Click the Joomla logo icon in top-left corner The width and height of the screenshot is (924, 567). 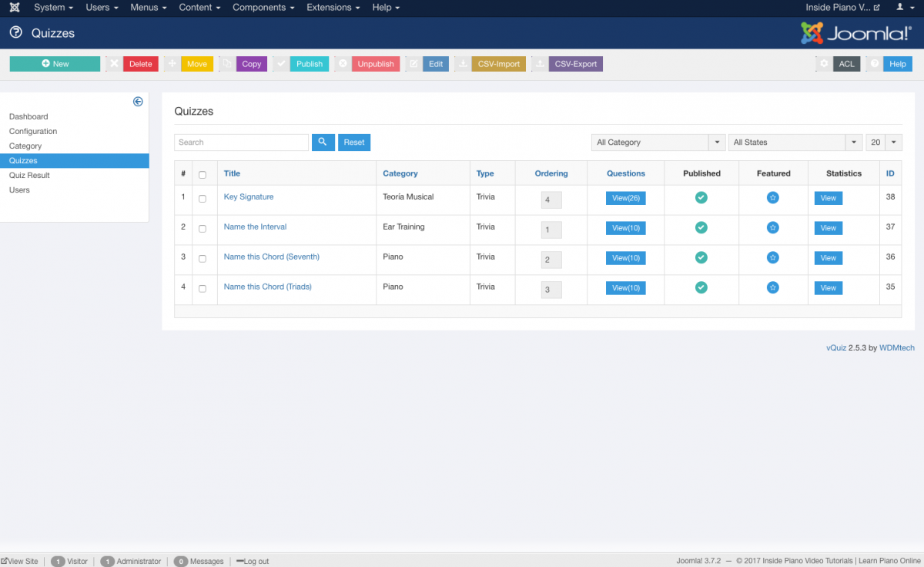coord(15,8)
